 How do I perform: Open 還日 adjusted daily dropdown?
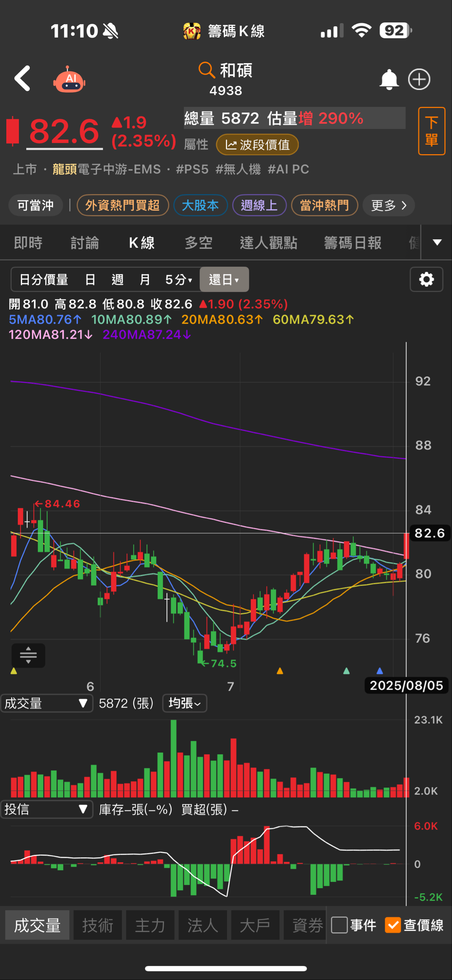tap(224, 280)
